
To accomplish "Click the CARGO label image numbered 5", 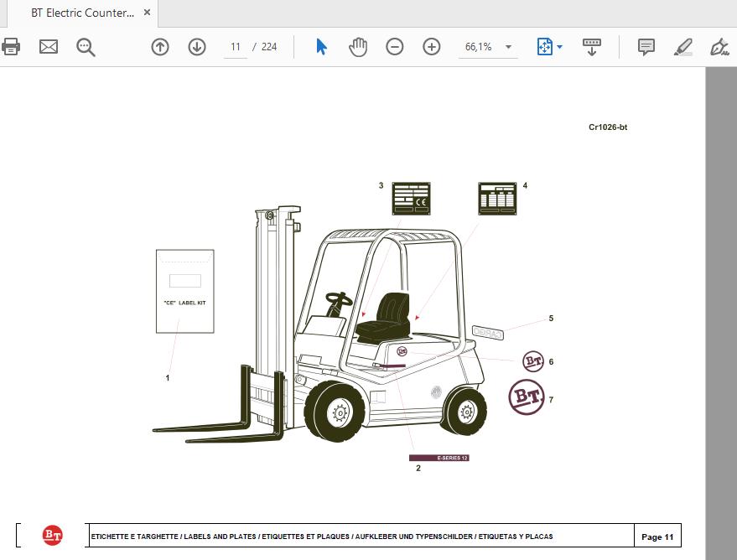I will click(x=488, y=333).
